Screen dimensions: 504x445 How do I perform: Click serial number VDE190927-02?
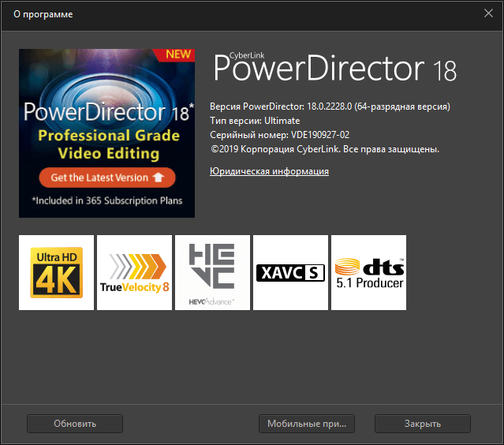click(x=320, y=135)
